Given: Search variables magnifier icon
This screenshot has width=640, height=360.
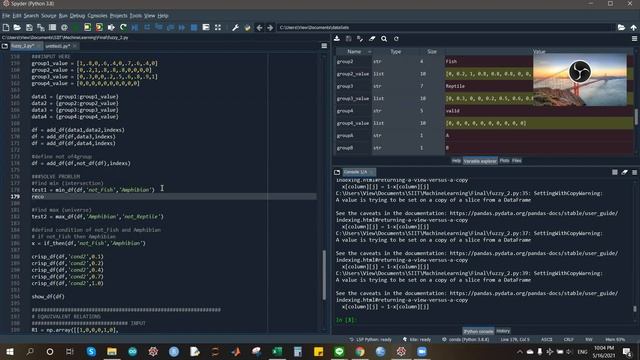Looking at the screenshot, I should pos(384,38).
